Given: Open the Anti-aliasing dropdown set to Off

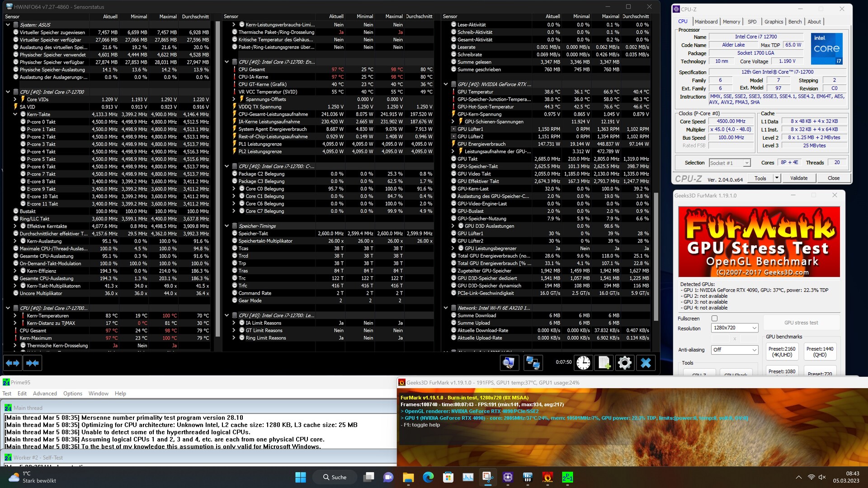Looking at the screenshot, I should tap(734, 350).
